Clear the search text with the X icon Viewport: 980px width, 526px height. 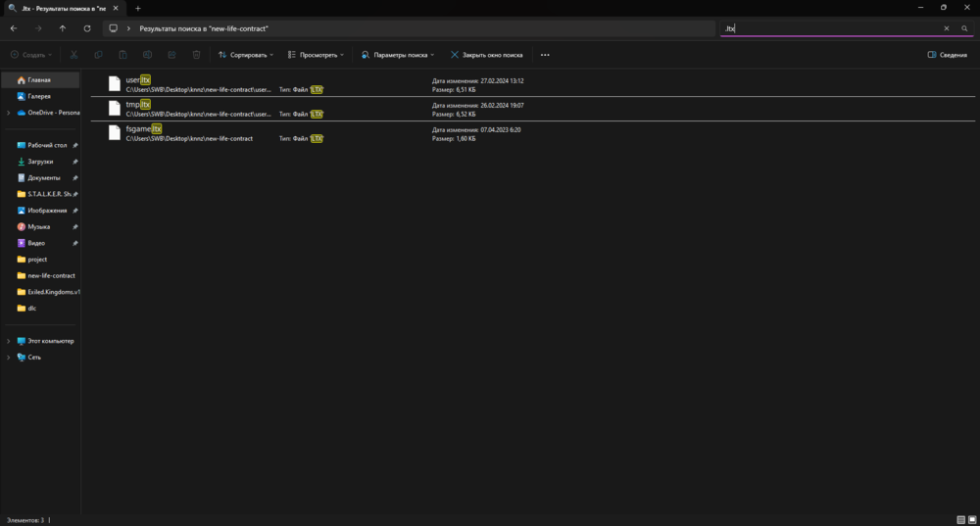coord(946,28)
